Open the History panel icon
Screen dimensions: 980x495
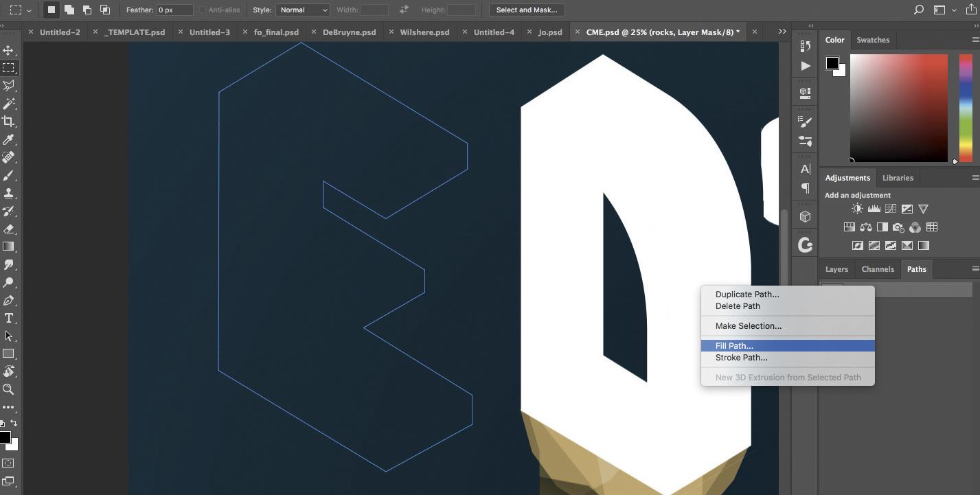point(806,46)
